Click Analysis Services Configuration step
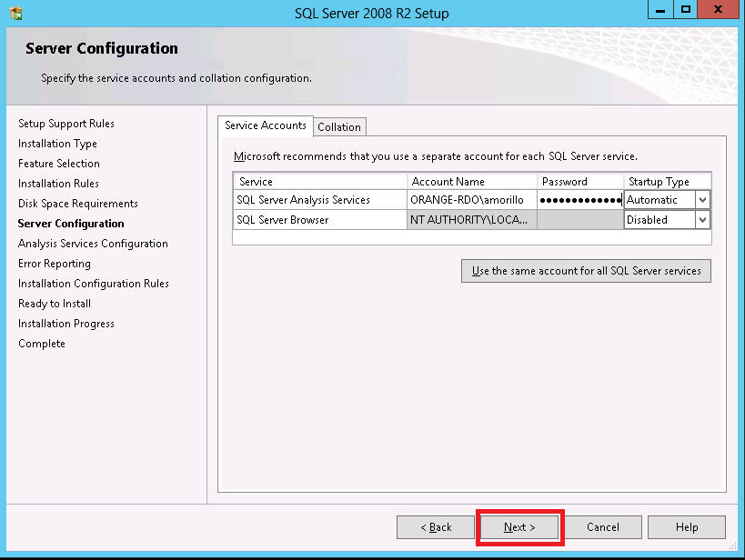Viewport: 745px width, 560px height. (x=93, y=244)
